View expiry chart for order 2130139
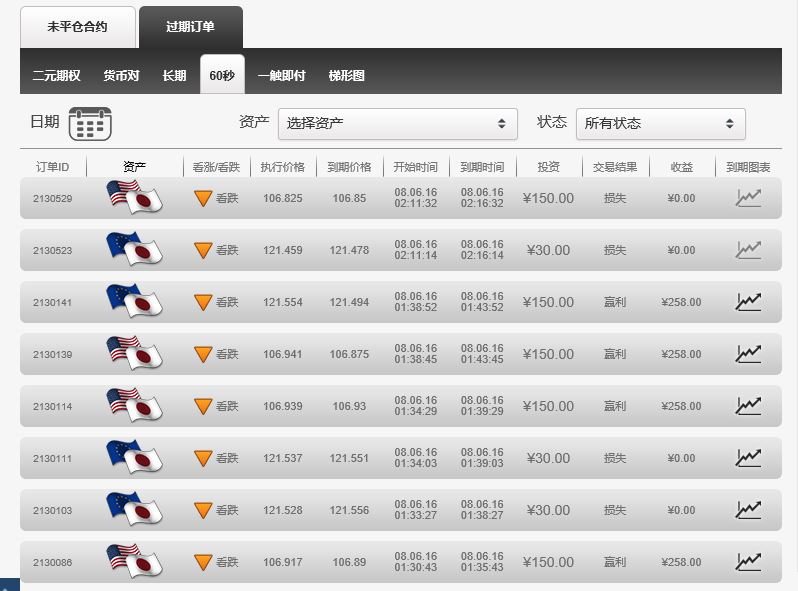Image resolution: width=798 pixels, height=591 pixels. (x=748, y=353)
